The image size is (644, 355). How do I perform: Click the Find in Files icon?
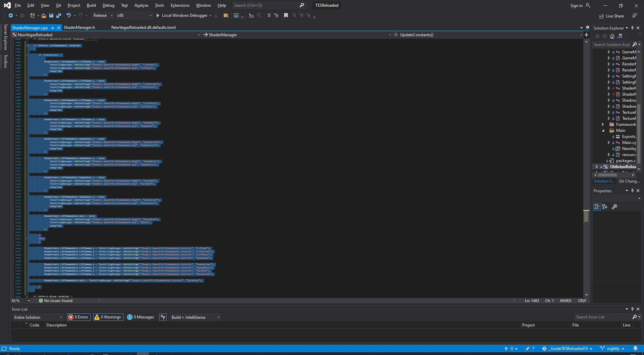[x=226, y=15]
